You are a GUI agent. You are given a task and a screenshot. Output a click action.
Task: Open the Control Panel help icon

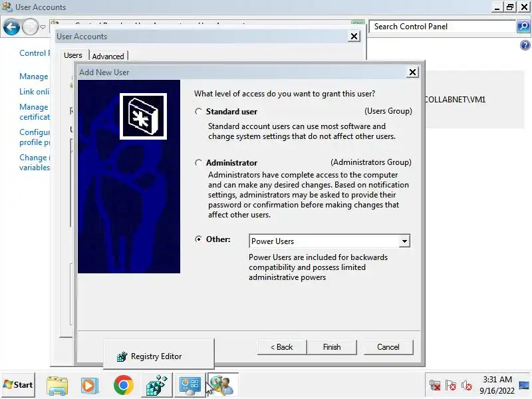point(525,45)
